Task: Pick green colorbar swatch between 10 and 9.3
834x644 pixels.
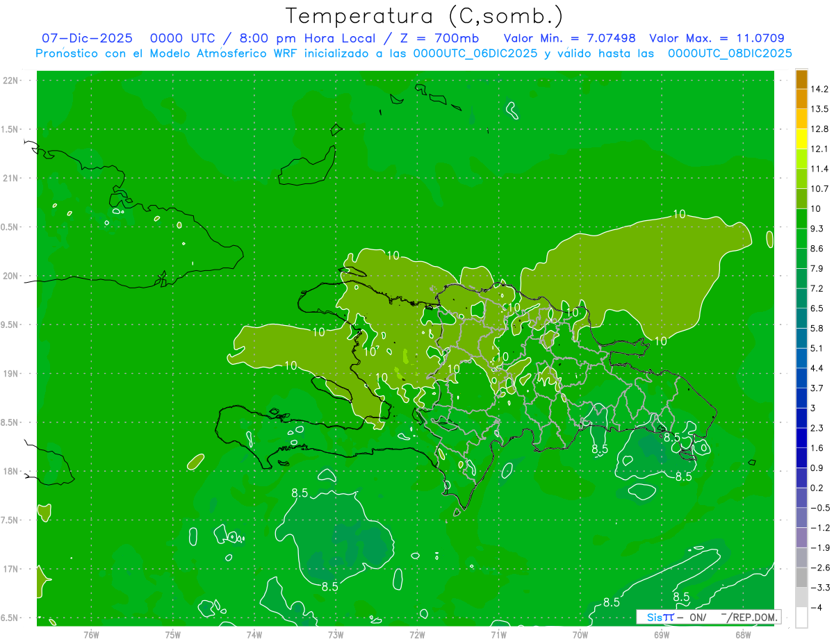Action: pos(801,218)
